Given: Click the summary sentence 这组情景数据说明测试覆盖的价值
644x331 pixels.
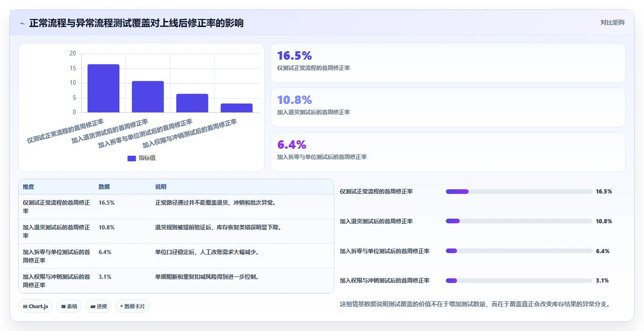Looking at the screenshot, I should tap(475, 304).
